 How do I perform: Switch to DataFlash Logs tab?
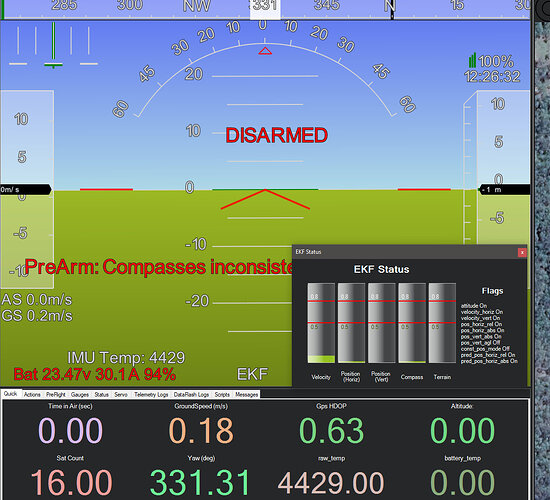191,395
